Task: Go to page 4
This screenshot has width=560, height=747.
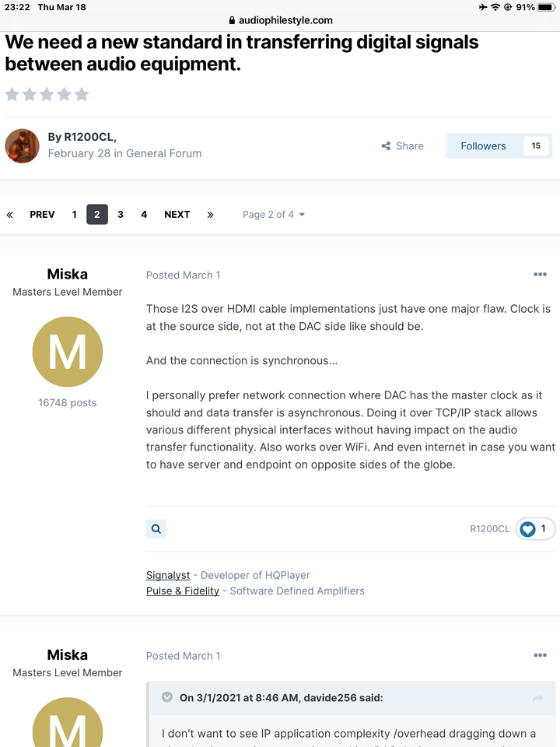Action: tap(144, 215)
